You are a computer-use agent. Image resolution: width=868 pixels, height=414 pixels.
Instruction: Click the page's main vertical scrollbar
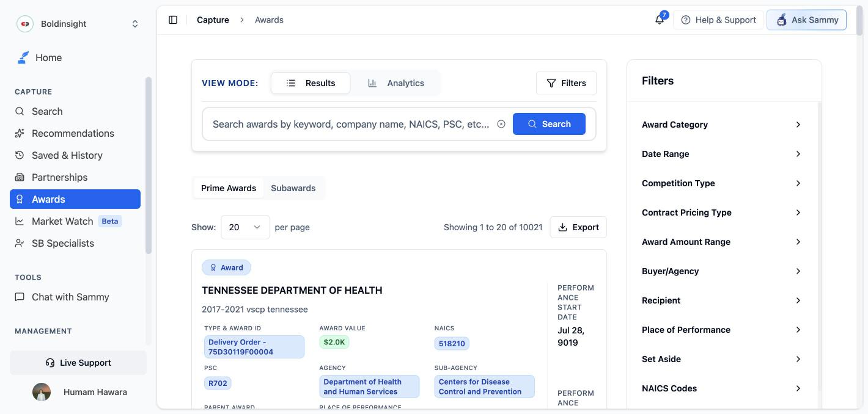click(x=860, y=20)
